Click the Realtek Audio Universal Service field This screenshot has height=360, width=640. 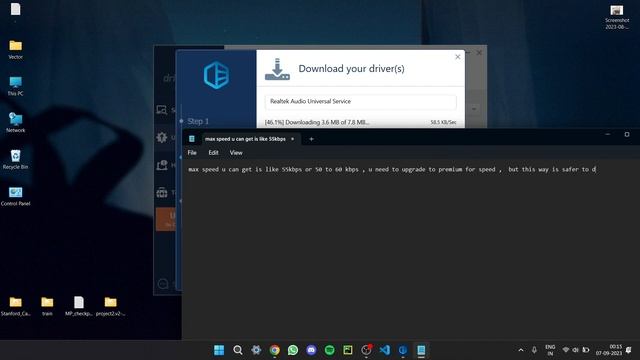pos(360,102)
